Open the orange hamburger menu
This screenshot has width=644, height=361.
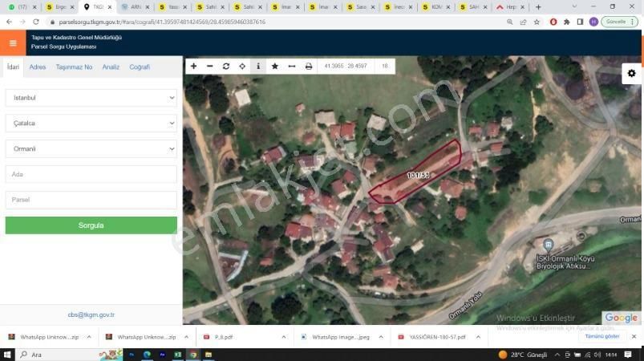click(13, 43)
